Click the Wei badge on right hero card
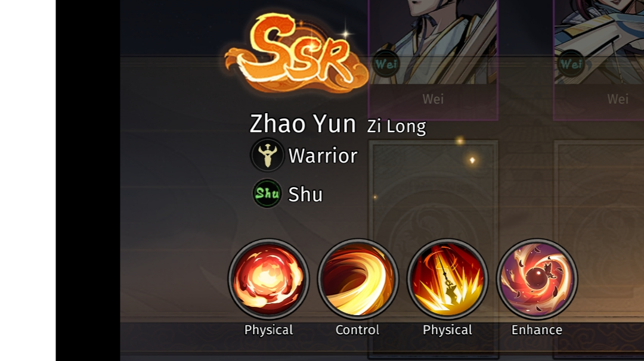 [x=571, y=64]
